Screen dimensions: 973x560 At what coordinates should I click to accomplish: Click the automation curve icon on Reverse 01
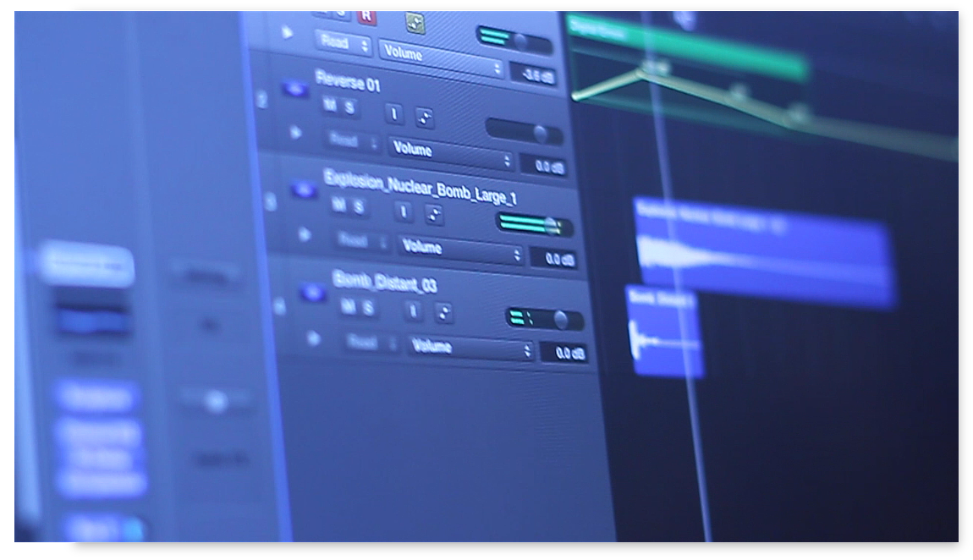point(425,118)
